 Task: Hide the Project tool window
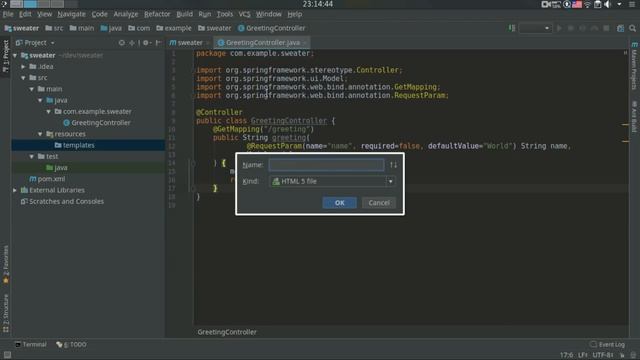point(158,42)
